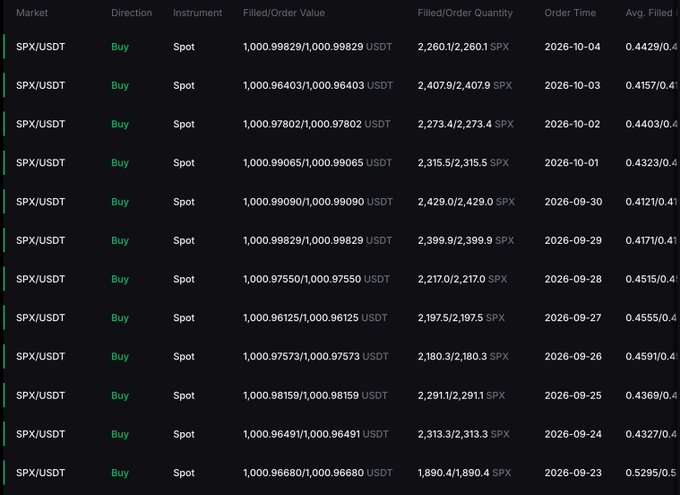Click order value 1,000.96403/1,000.96403 USDT

318,85
